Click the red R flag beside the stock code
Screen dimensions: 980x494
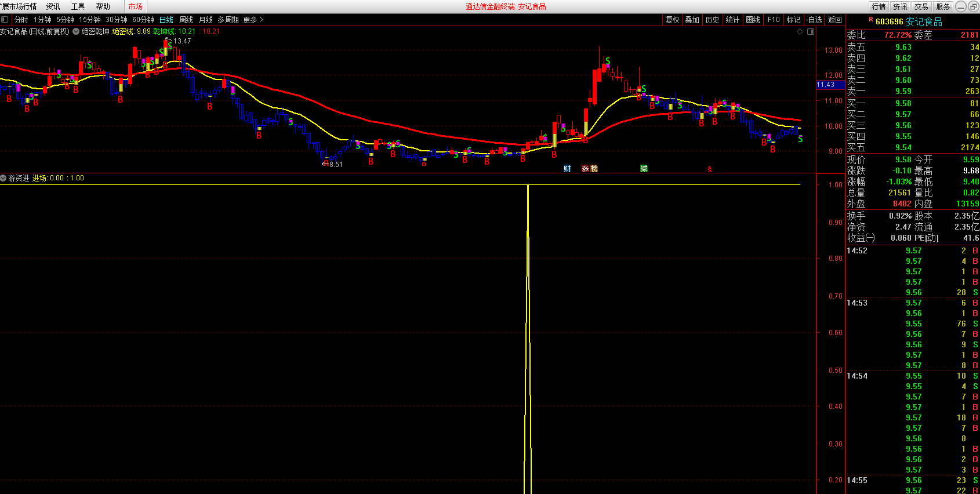pos(871,20)
